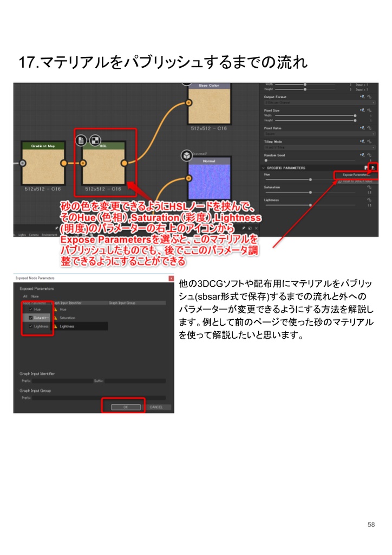Toggle the Saturation checkbox in Exposed Parameters
Screen dimensions: 392x555
(31, 318)
